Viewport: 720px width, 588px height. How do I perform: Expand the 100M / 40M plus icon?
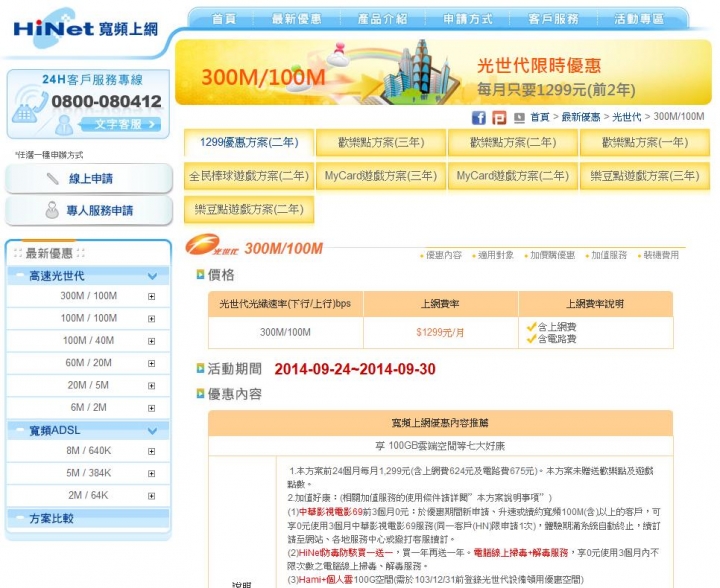pos(152,341)
